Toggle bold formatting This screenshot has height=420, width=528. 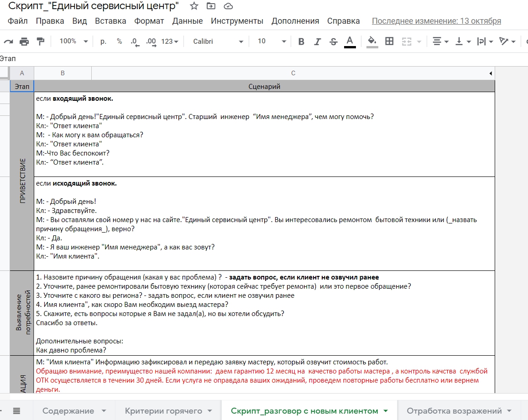301,41
